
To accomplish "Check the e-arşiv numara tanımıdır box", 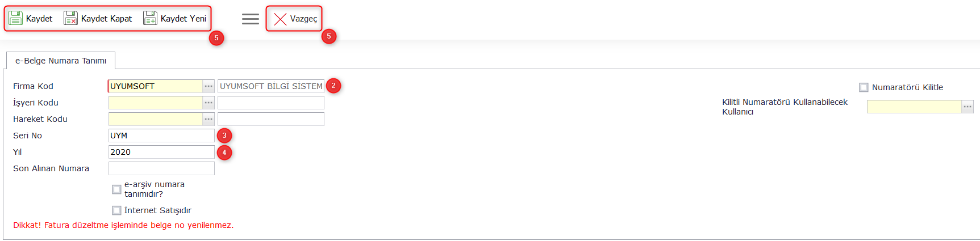I will click(116, 189).
